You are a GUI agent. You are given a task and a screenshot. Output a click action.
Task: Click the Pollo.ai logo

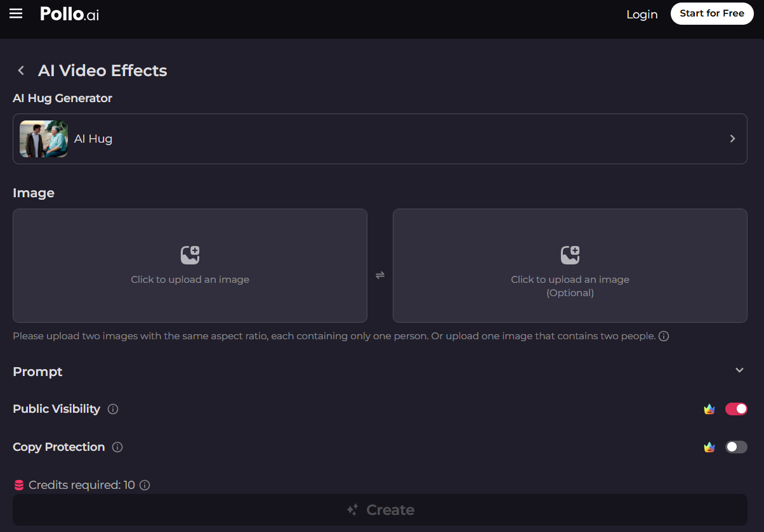pyautogui.click(x=69, y=14)
